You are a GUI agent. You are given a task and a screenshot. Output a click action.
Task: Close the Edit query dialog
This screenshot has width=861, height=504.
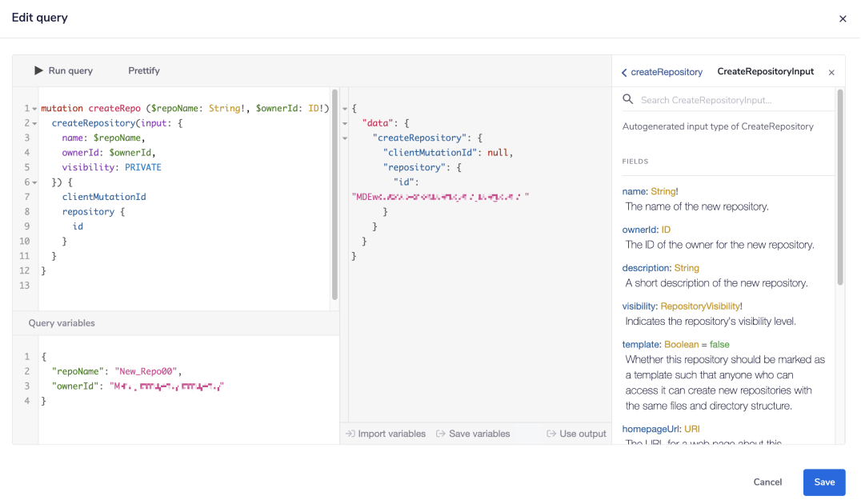[x=842, y=18]
